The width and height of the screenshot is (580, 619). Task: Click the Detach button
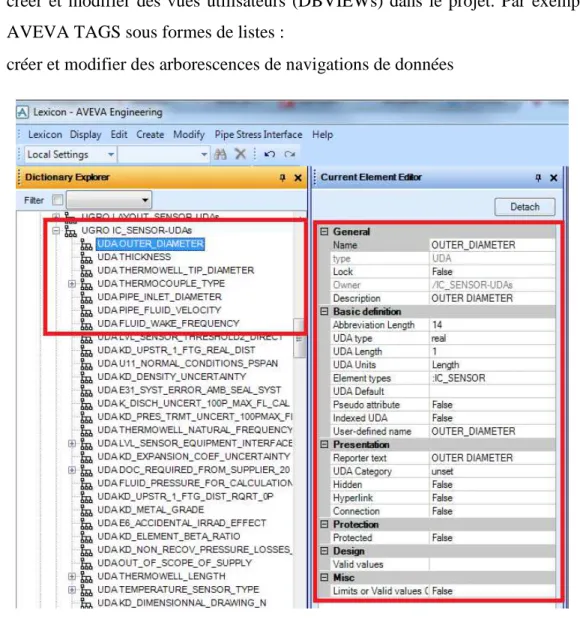(525, 207)
